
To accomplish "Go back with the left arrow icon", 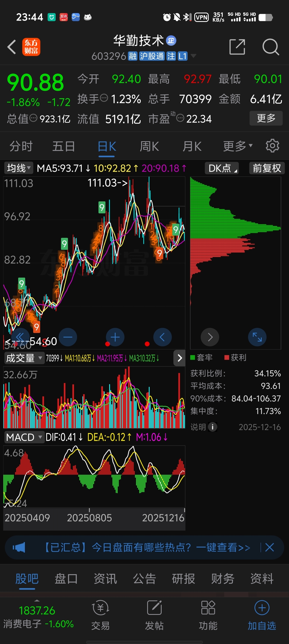I will pyautogui.click(x=12, y=47).
